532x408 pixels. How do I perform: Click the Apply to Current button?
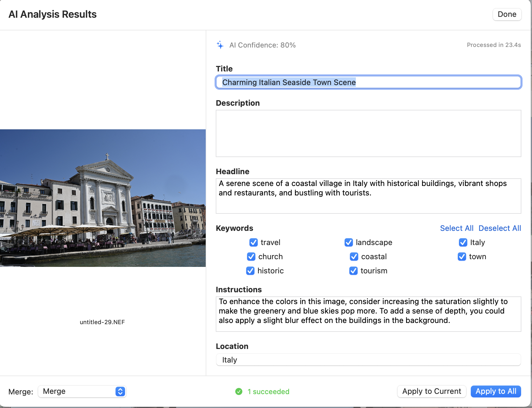[x=432, y=391]
